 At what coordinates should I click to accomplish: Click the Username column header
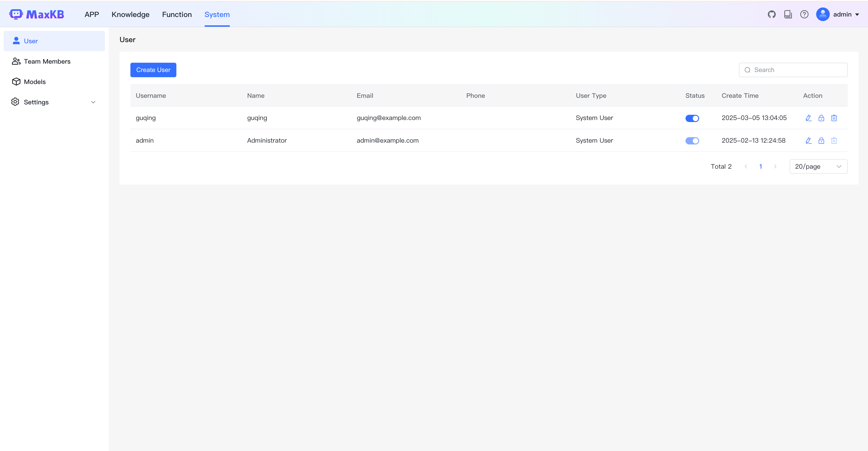pos(151,96)
